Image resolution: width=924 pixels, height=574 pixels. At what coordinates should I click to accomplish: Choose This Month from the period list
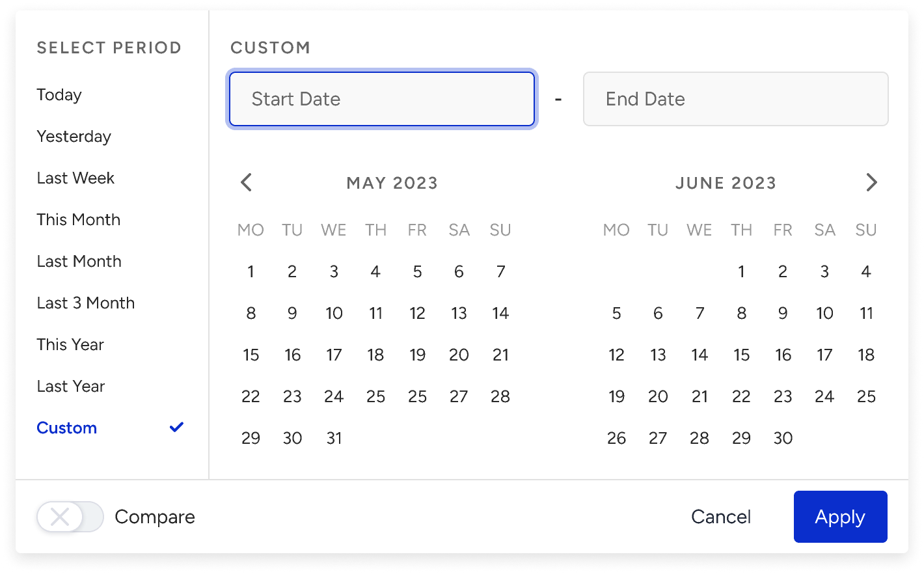pyautogui.click(x=78, y=219)
